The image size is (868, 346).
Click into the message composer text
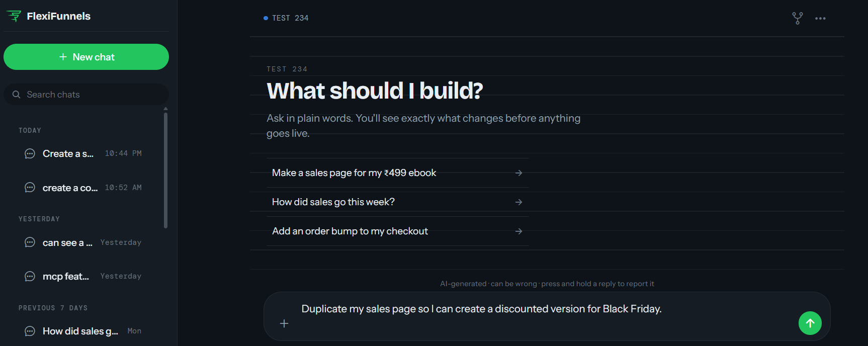[481, 309]
